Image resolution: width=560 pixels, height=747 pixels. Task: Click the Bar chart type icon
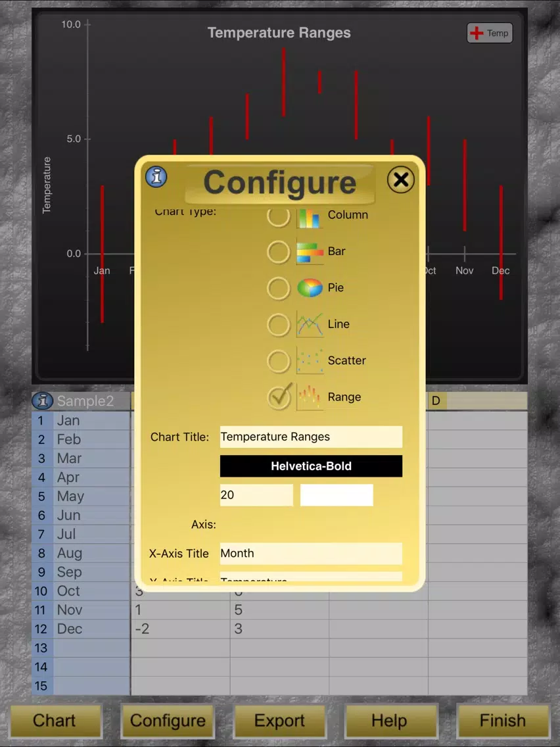pyautogui.click(x=310, y=252)
